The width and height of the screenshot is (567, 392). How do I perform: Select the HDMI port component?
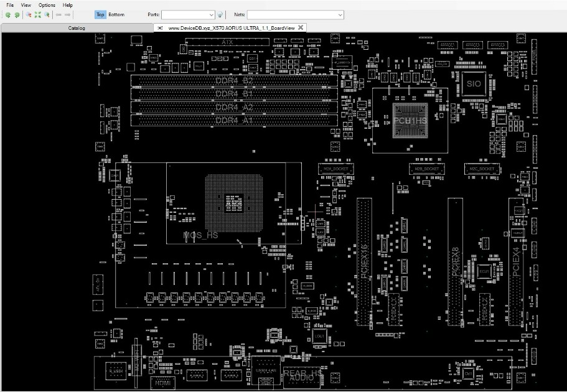click(162, 383)
